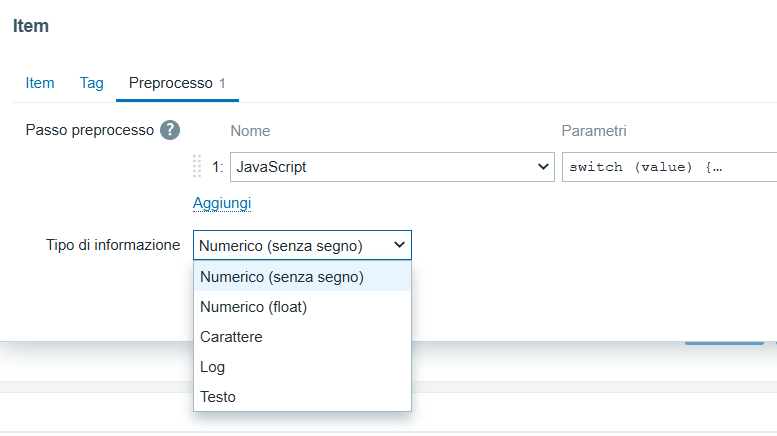The width and height of the screenshot is (777, 436).
Task: Open the JavaScript step name dropdown
Action: [391, 167]
